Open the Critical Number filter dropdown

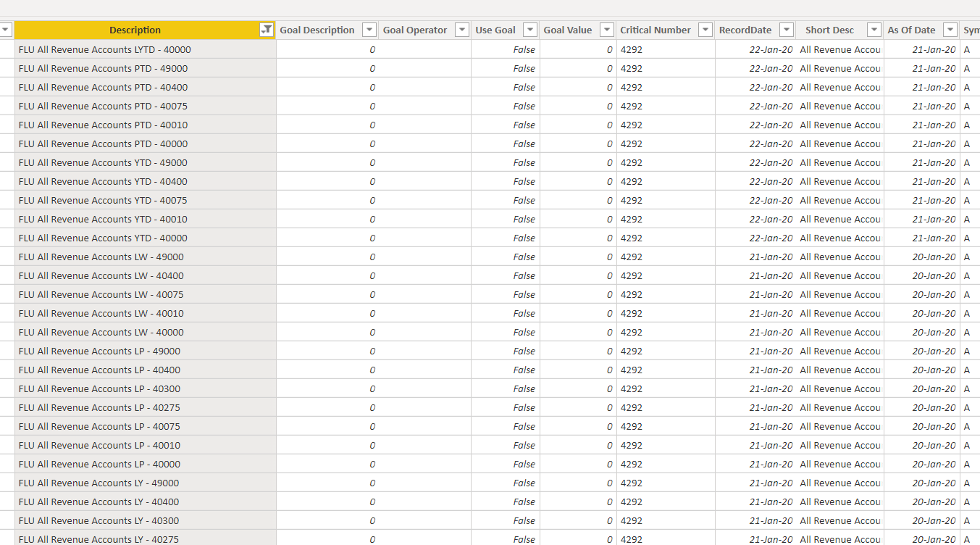pos(705,30)
